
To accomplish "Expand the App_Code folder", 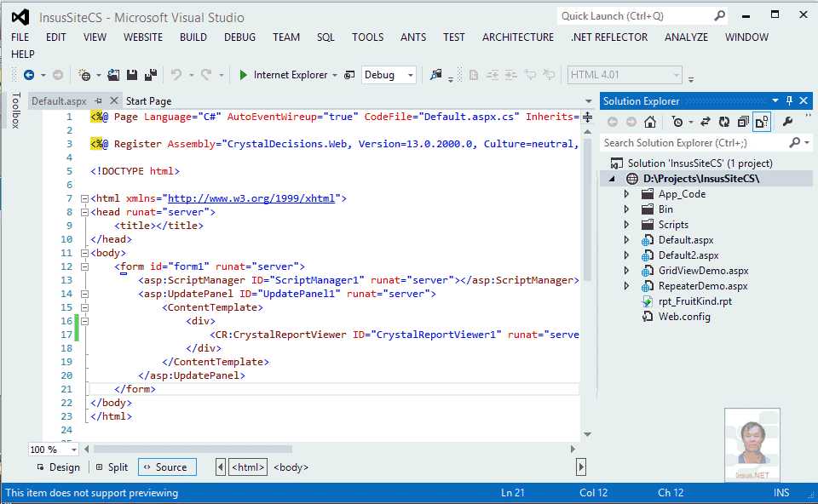I will tap(626, 194).
